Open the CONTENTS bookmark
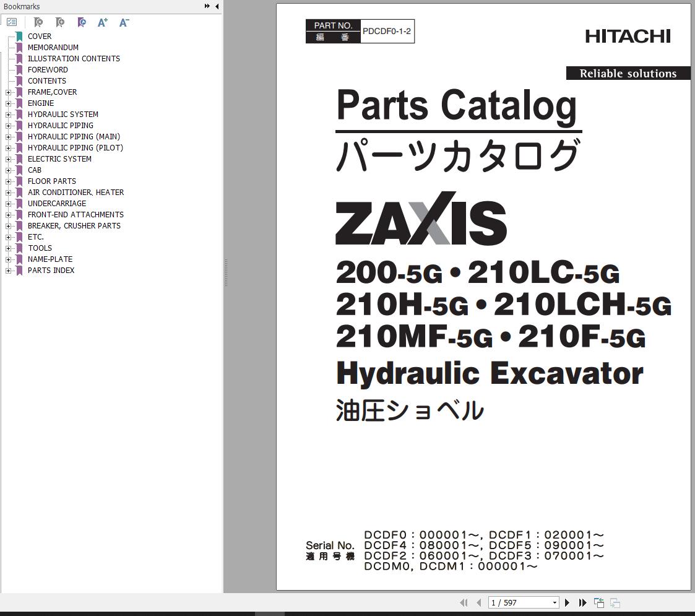695x616 pixels. point(47,80)
